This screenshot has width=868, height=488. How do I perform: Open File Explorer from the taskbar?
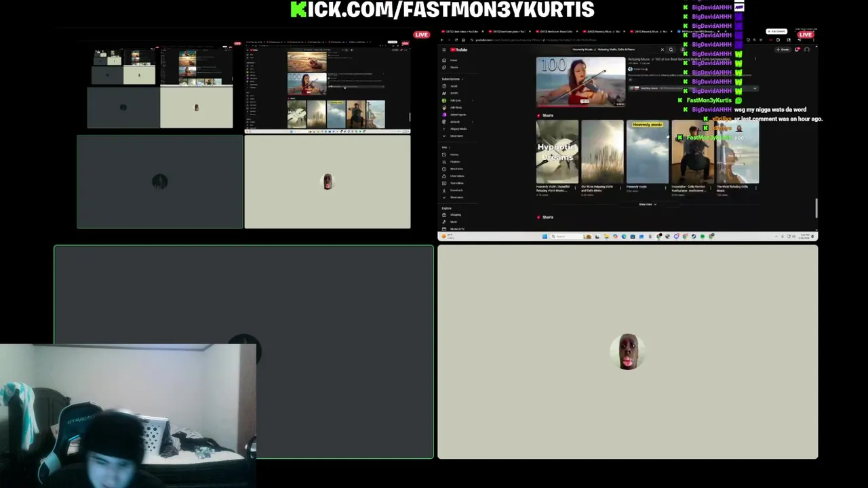[x=606, y=237]
